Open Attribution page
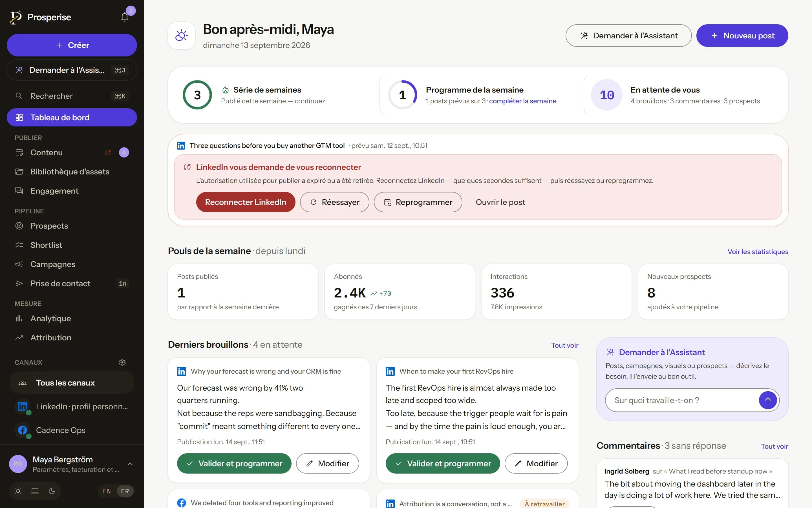 point(72,337)
